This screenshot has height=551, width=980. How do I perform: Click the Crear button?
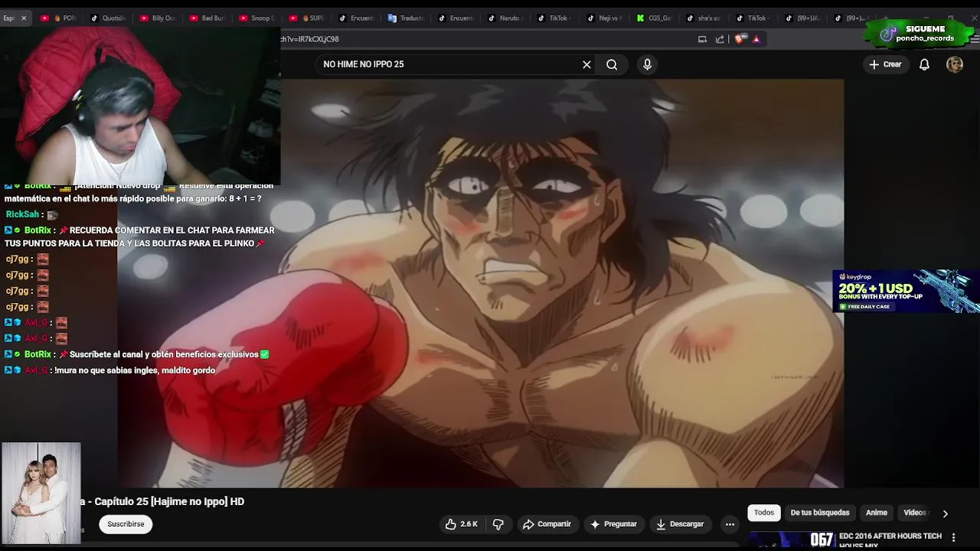(x=886, y=64)
